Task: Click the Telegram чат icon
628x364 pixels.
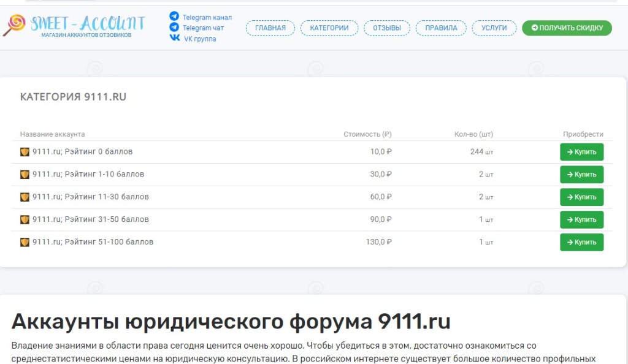Action: (x=174, y=28)
